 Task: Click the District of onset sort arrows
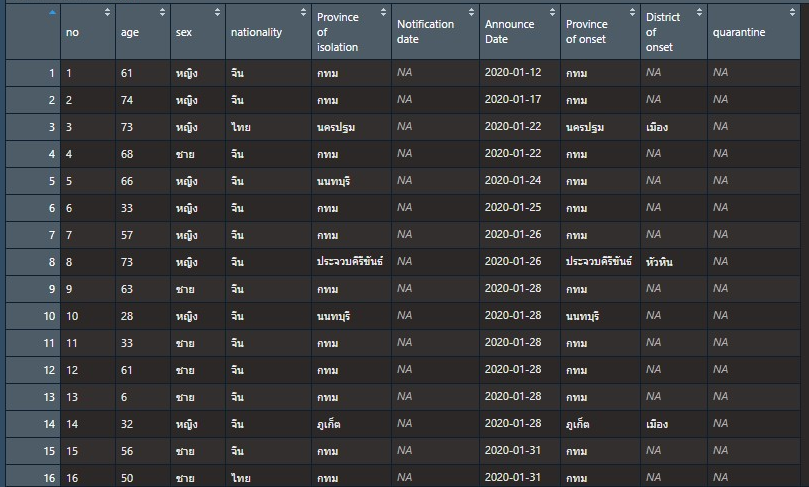(x=699, y=13)
